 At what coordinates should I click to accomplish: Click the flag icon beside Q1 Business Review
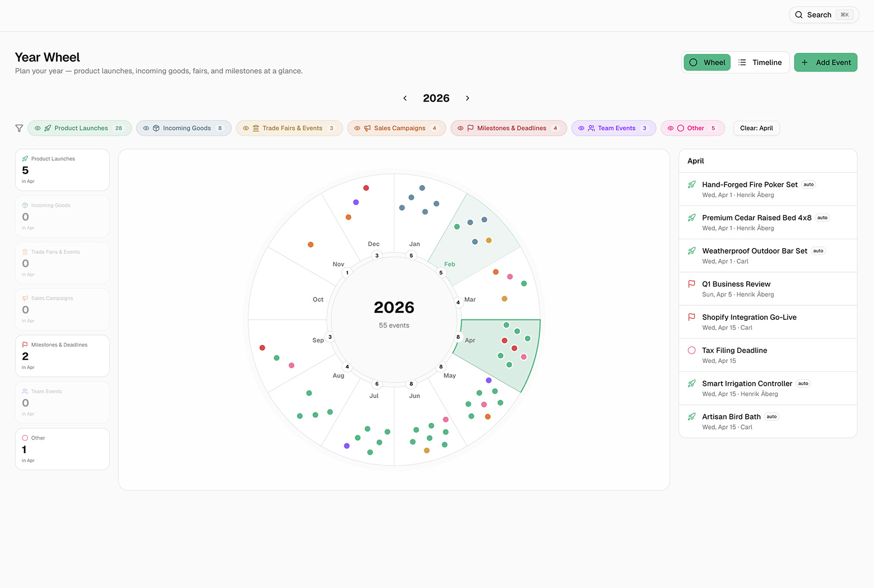(691, 284)
